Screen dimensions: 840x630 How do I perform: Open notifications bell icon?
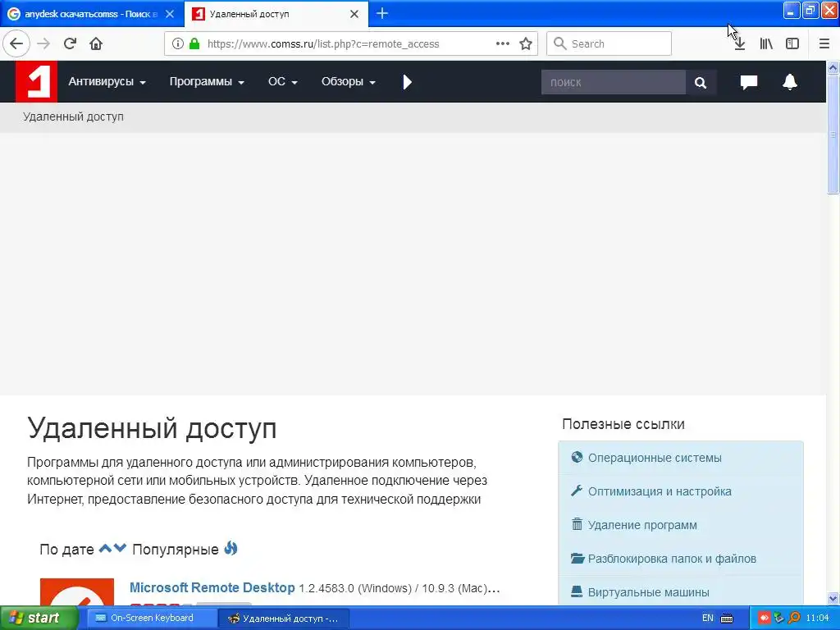(790, 81)
